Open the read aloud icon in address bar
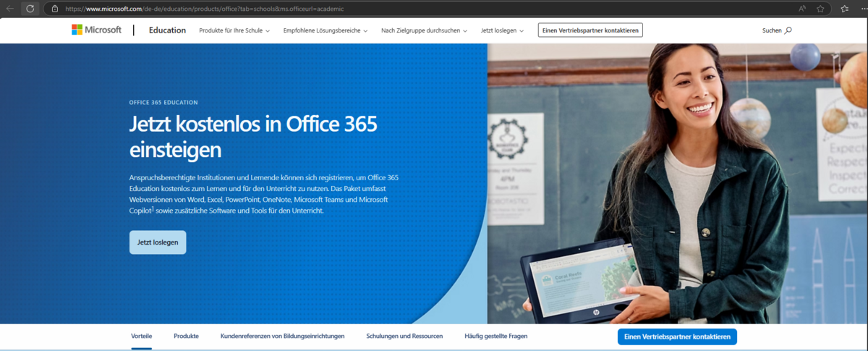 (x=802, y=9)
